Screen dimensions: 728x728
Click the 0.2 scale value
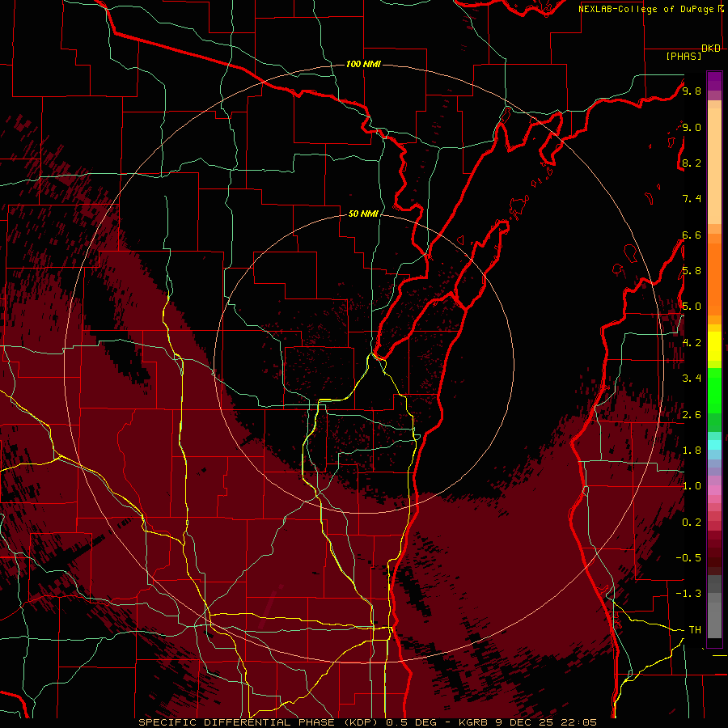692,523
